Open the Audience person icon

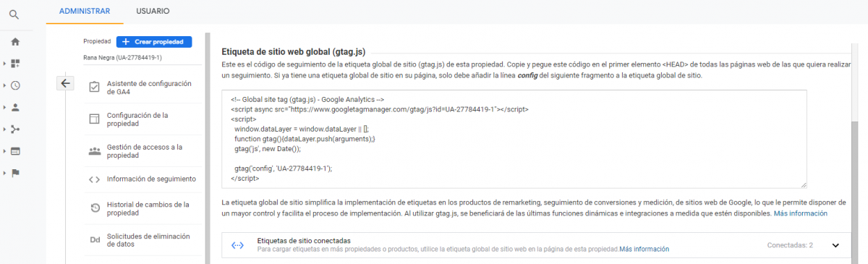click(15, 107)
